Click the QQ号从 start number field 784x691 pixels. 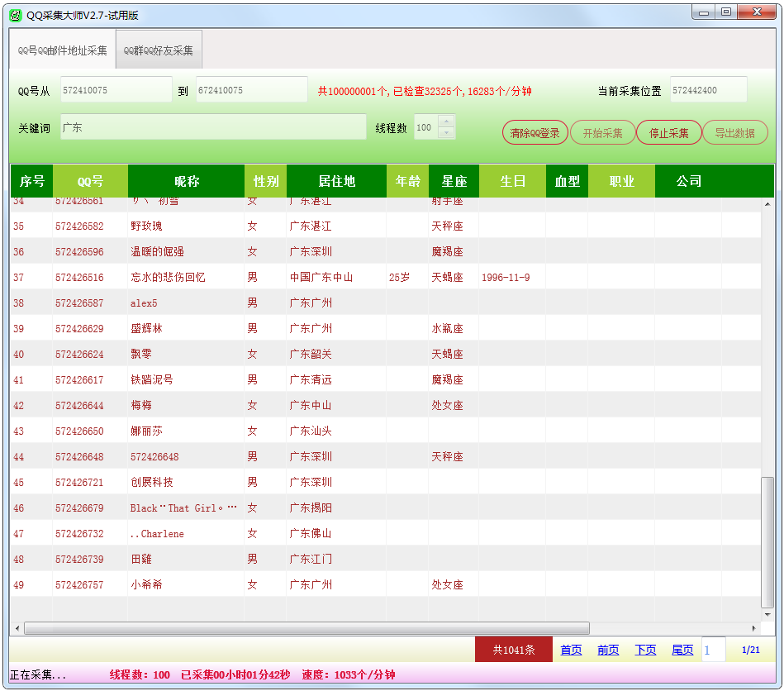pos(116,90)
